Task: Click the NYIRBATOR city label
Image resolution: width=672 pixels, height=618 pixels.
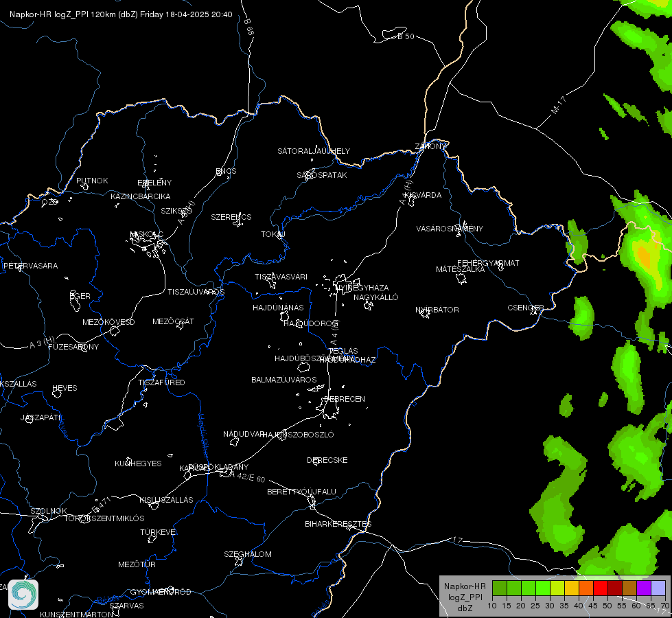Action: (x=437, y=310)
